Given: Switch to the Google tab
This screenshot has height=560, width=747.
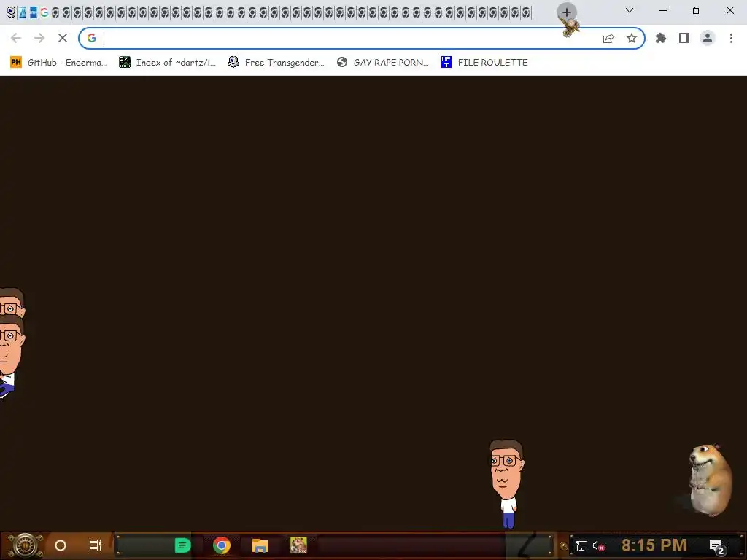Looking at the screenshot, I should [44, 12].
